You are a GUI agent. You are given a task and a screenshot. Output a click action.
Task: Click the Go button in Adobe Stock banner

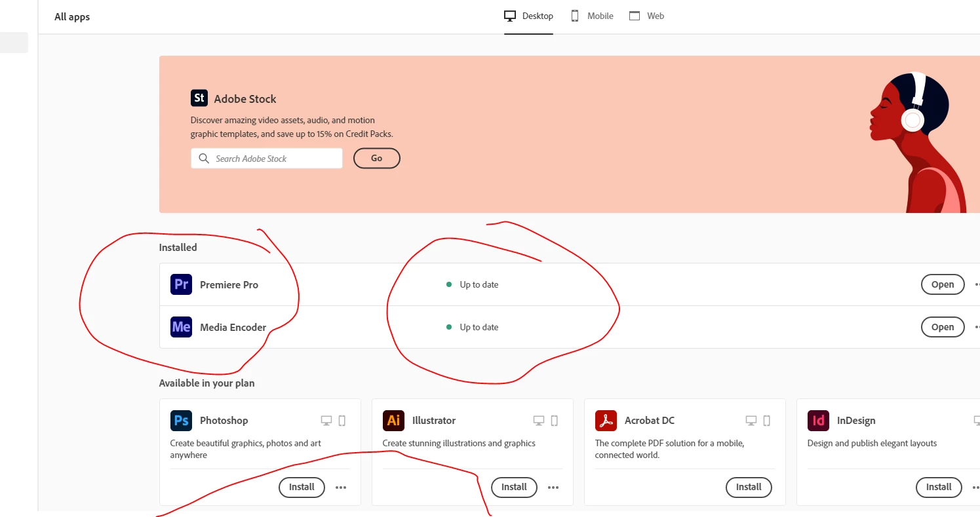(377, 158)
